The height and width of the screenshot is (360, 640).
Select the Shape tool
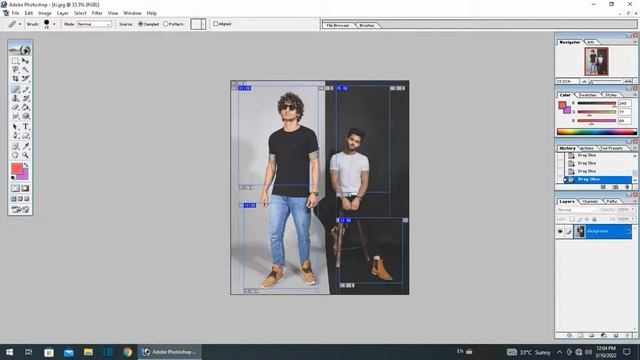pos(25,136)
